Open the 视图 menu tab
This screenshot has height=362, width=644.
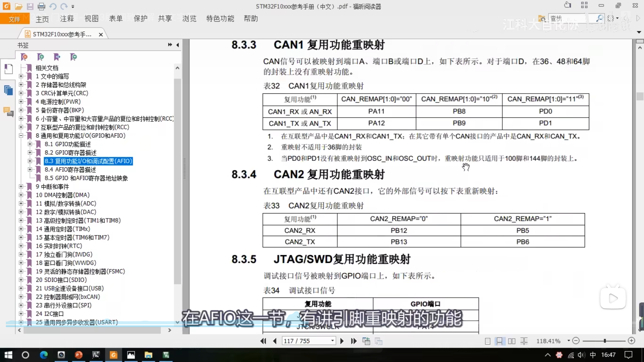(x=91, y=19)
